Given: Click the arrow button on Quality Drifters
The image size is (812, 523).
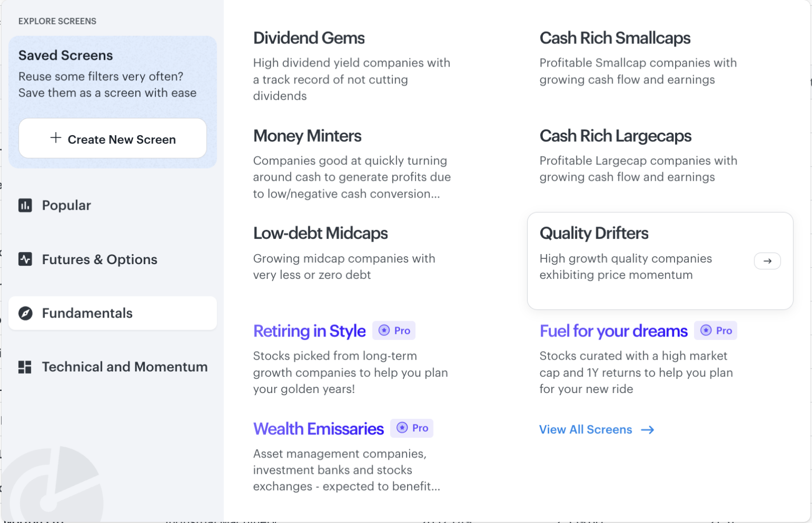Looking at the screenshot, I should [x=767, y=261].
